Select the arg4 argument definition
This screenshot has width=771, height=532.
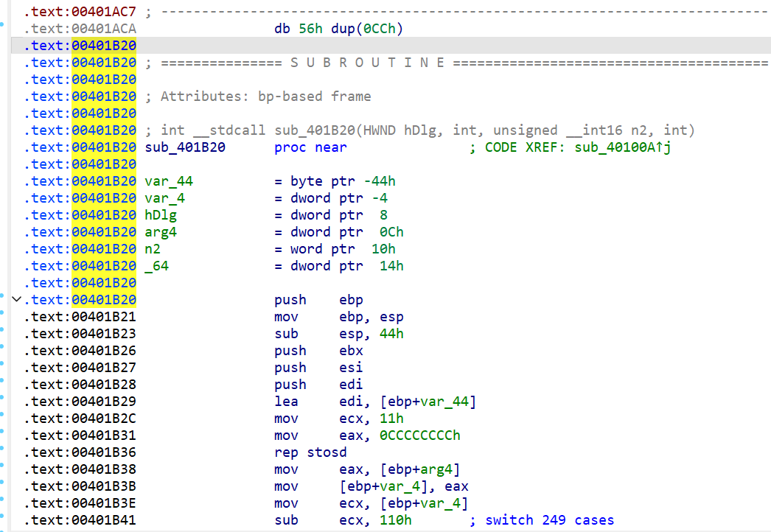161,232
